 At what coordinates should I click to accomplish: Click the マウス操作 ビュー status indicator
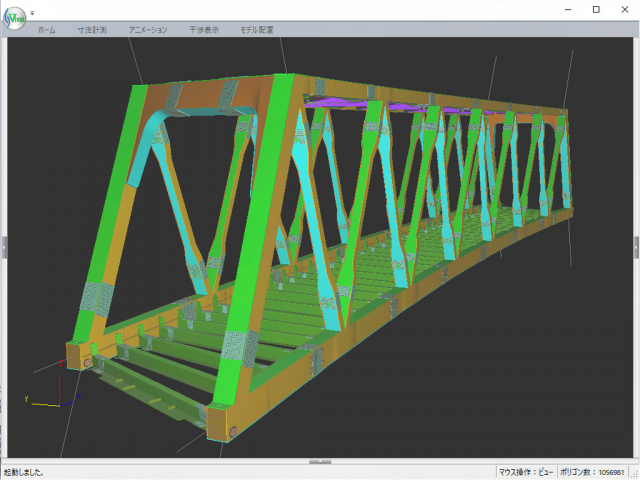526,472
